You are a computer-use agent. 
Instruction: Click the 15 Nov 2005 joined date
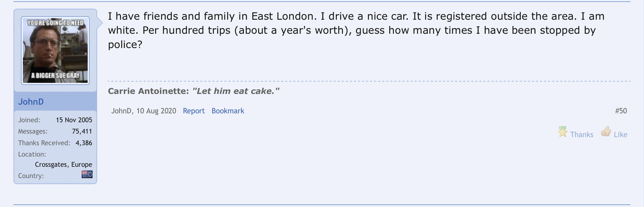click(74, 120)
